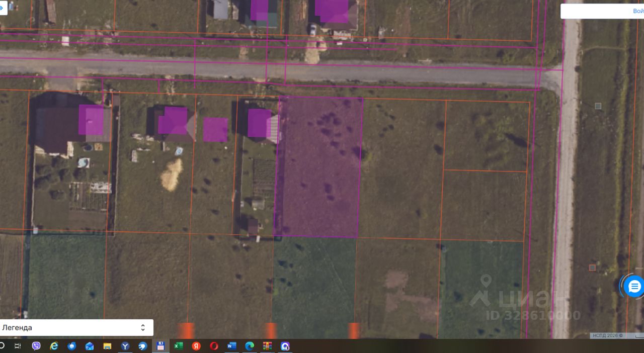Open red Yandex Я app in taskbar

pos(196,346)
